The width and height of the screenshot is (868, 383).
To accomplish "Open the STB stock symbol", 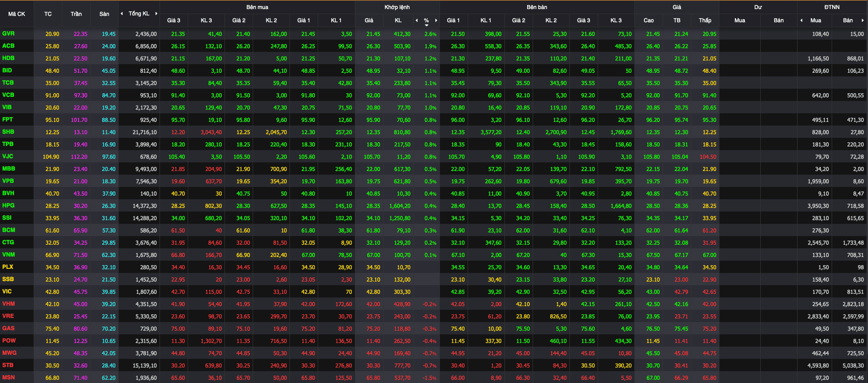I will coord(8,365).
